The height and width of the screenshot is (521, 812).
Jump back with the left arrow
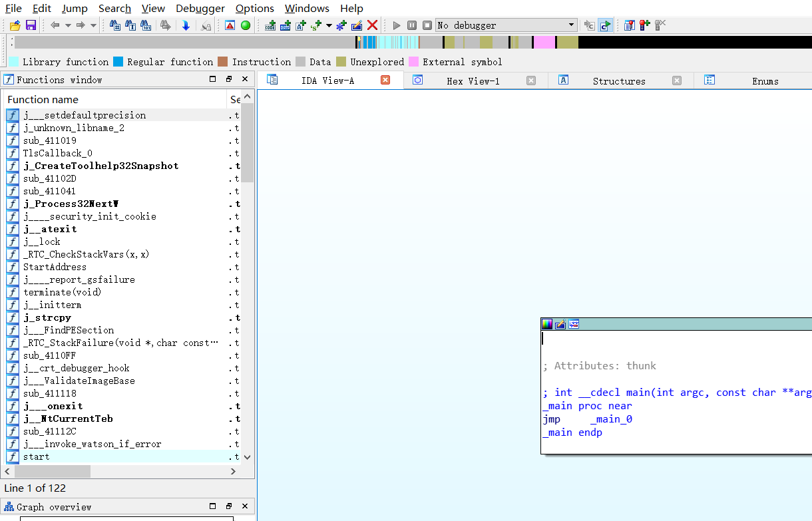tap(55, 25)
